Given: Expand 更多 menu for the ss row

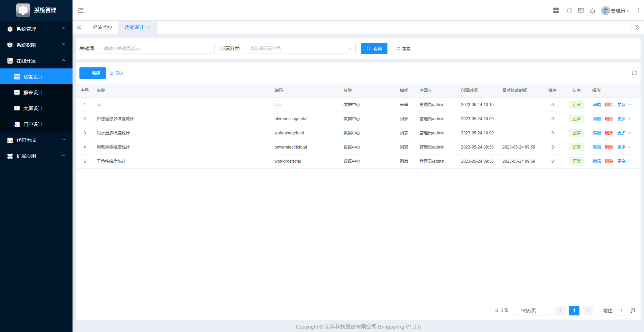Looking at the screenshot, I should point(624,105).
